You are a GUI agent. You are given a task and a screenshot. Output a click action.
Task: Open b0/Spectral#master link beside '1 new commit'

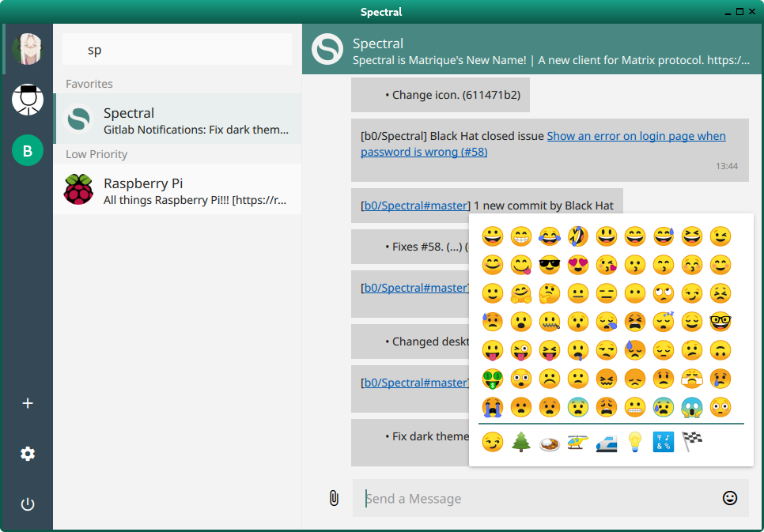(x=415, y=206)
